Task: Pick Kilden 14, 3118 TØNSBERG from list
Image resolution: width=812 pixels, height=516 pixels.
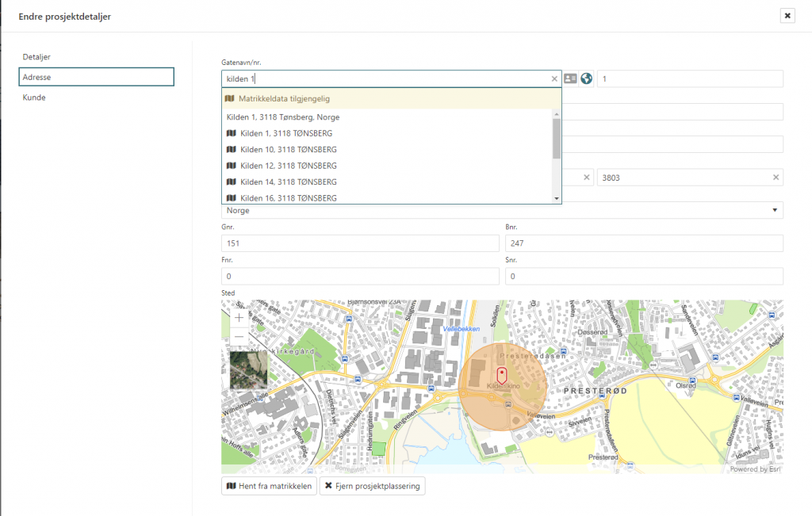Action: pyautogui.click(x=285, y=182)
